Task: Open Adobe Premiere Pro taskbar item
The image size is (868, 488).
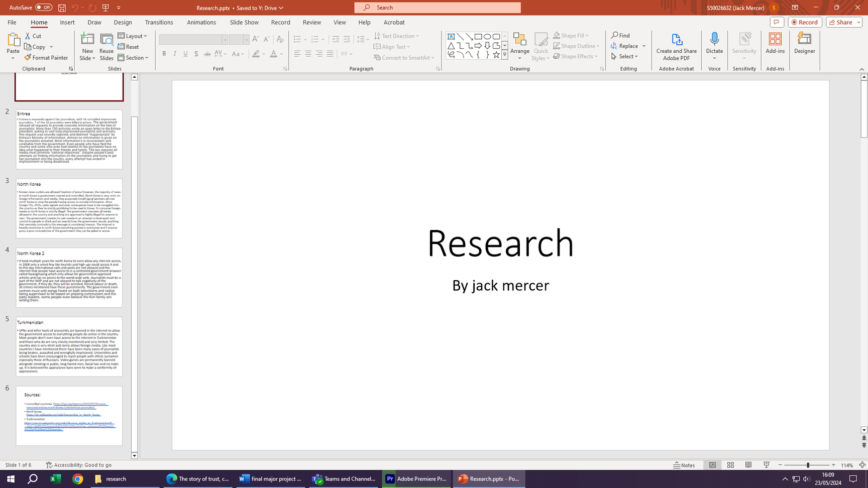Action: [x=417, y=479]
